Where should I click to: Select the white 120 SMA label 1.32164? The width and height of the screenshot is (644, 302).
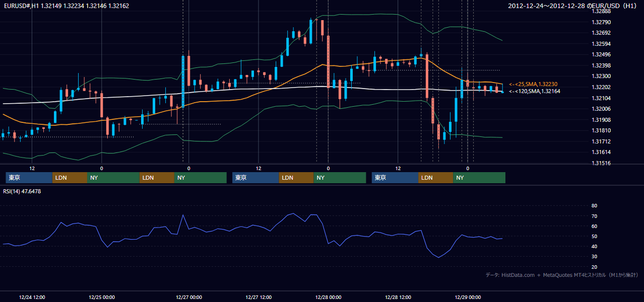click(x=535, y=91)
